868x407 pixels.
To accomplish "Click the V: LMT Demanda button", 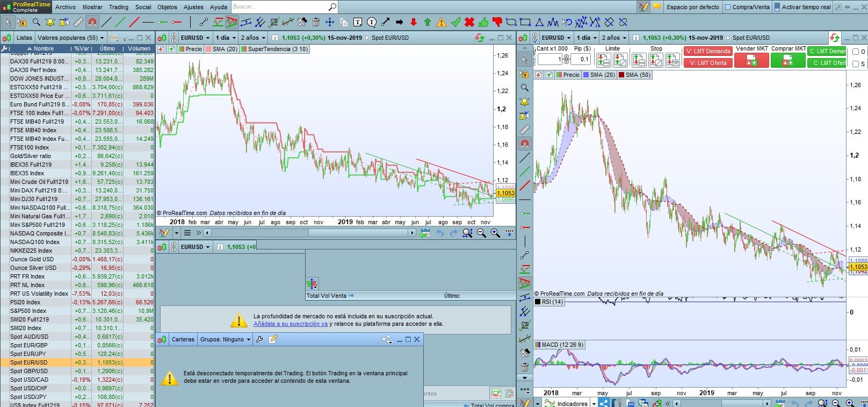I will pyautogui.click(x=708, y=51).
